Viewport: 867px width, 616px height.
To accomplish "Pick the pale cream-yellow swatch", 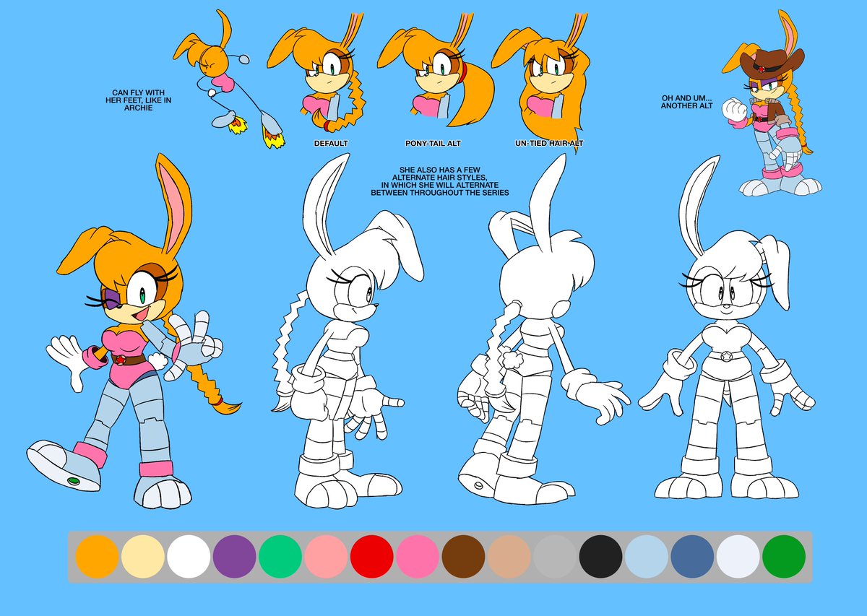I will click(x=142, y=557).
